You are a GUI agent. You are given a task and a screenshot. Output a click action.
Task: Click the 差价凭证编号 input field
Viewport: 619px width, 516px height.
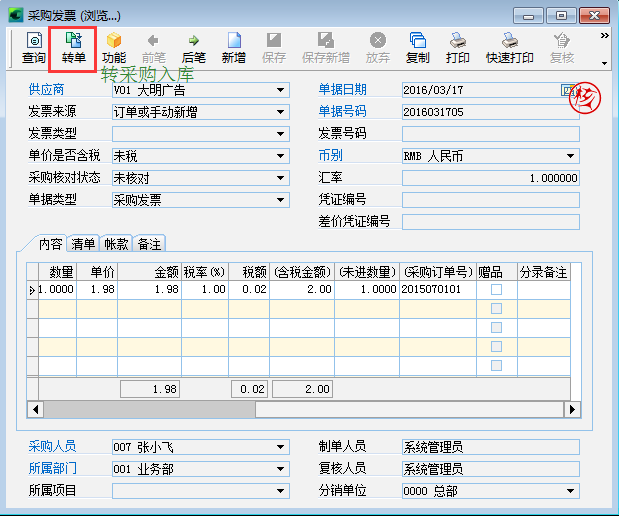[x=491, y=222]
